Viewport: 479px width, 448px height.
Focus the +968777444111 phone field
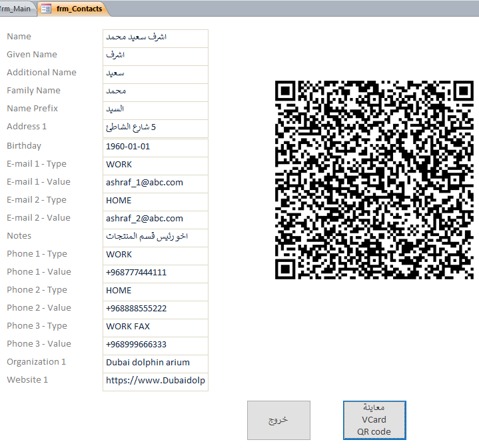155,274
